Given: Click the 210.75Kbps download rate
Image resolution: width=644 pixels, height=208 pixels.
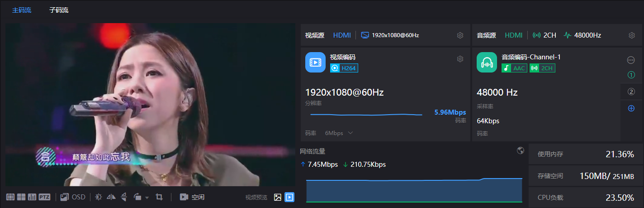Looking at the screenshot, I should (x=368, y=164).
